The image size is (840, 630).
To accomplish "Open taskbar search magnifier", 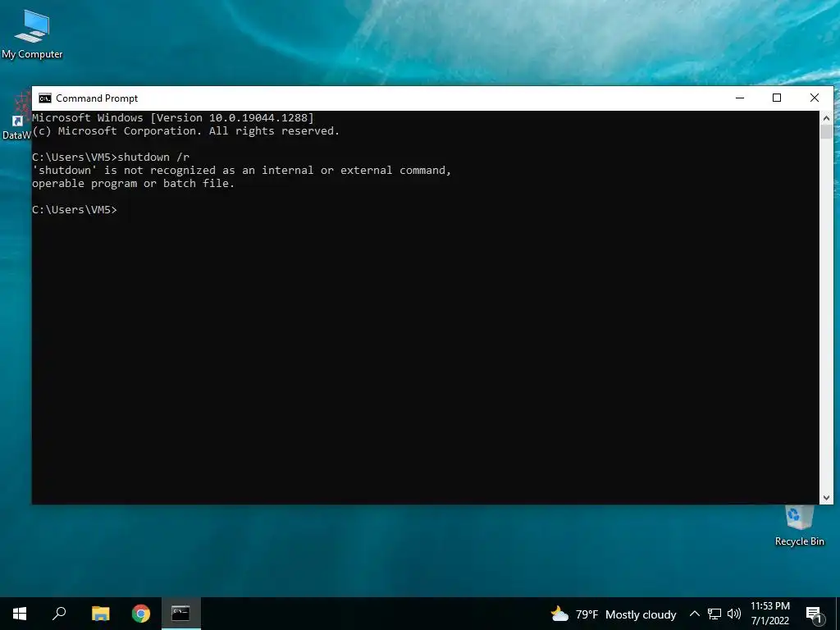I will [x=59, y=614].
